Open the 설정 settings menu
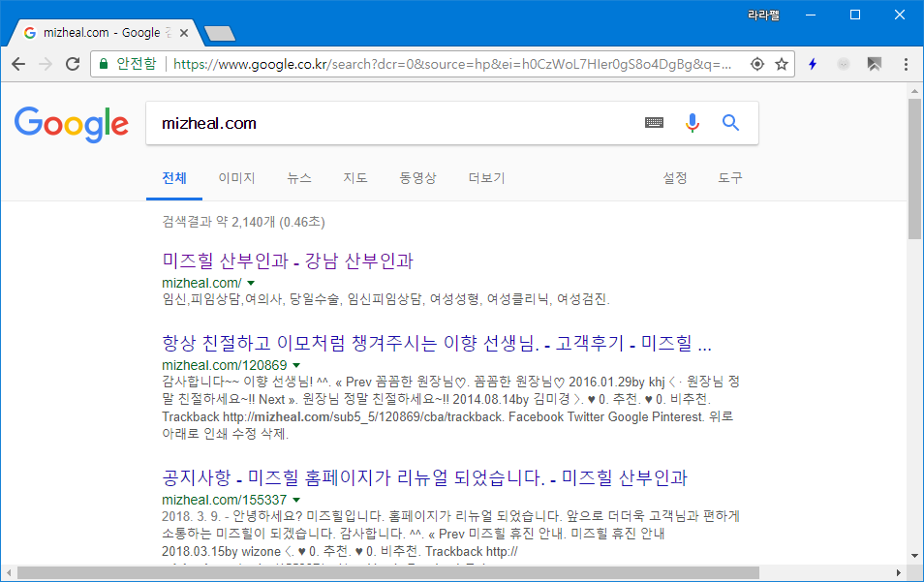This screenshot has height=582, width=924. point(675,178)
